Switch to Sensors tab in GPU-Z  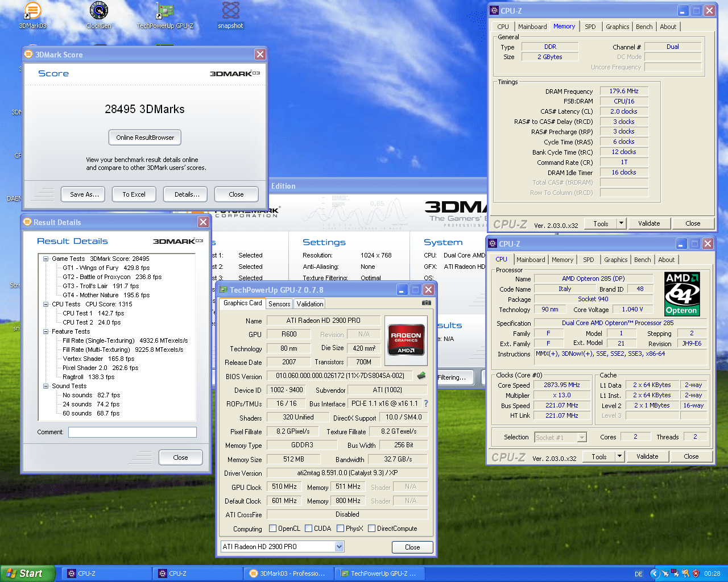(279, 304)
